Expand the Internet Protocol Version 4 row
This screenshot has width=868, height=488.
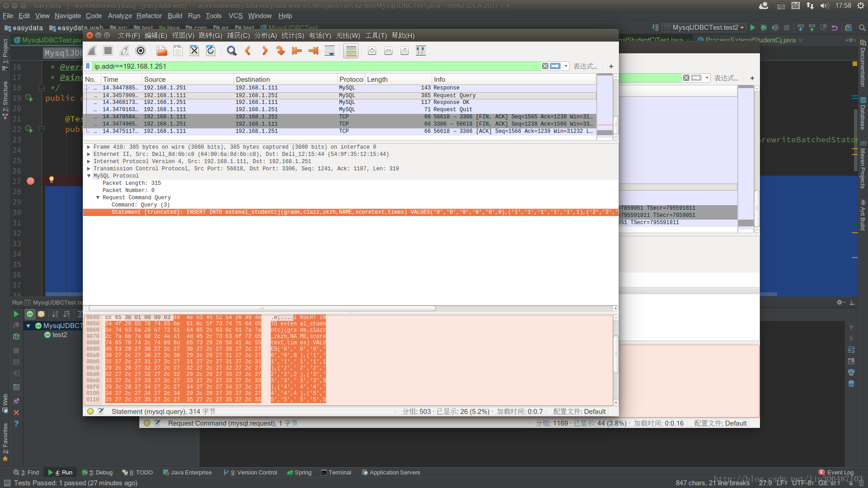[x=89, y=161]
